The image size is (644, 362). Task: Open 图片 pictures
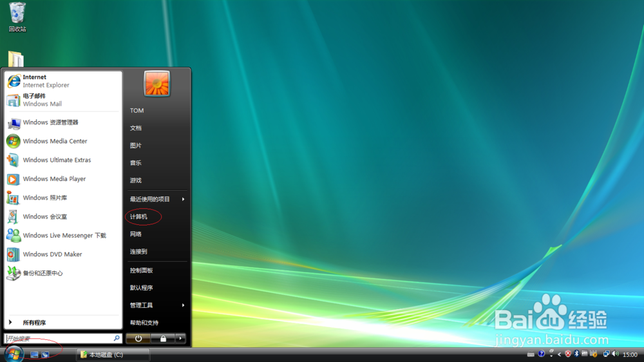pos(136,146)
